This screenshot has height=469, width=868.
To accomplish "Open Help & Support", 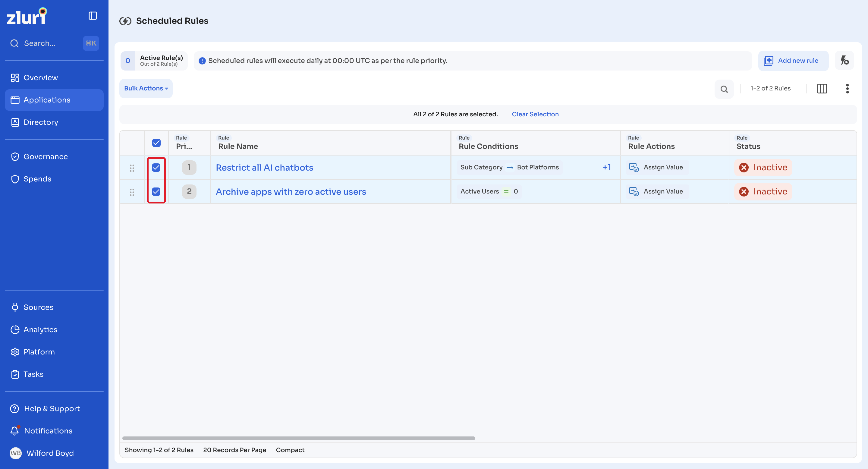I will [x=54, y=409].
